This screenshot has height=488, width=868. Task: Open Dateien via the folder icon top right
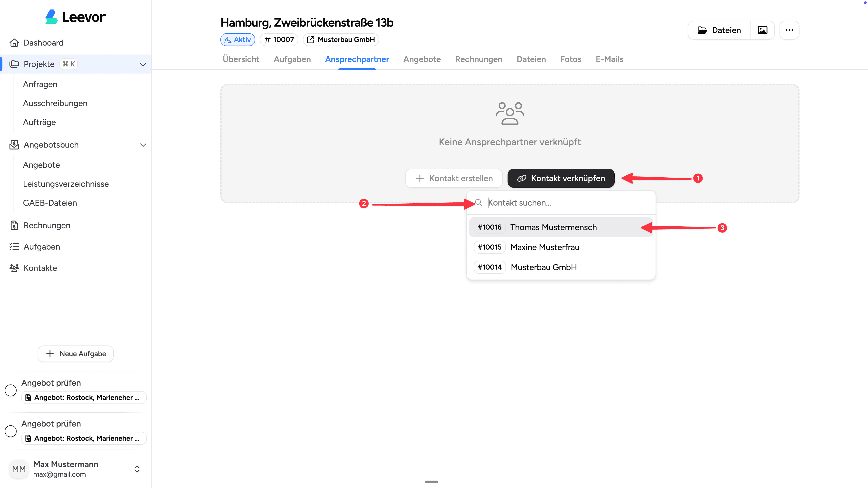703,30
